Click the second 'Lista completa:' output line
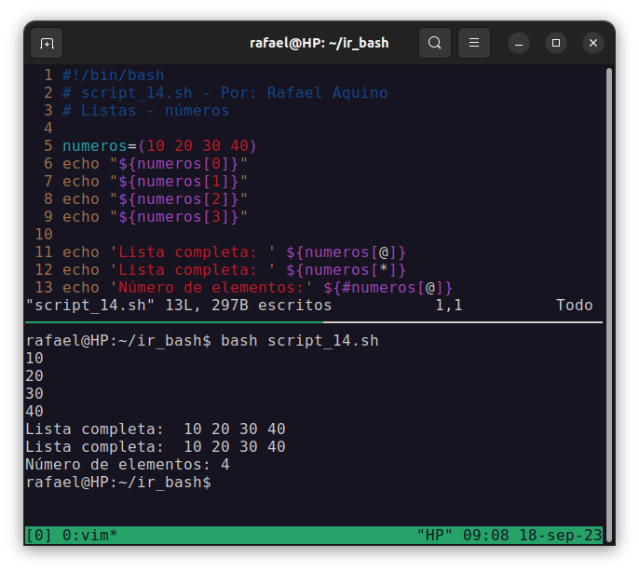Viewport: 639px width, 572px height. pyautogui.click(x=155, y=447)
